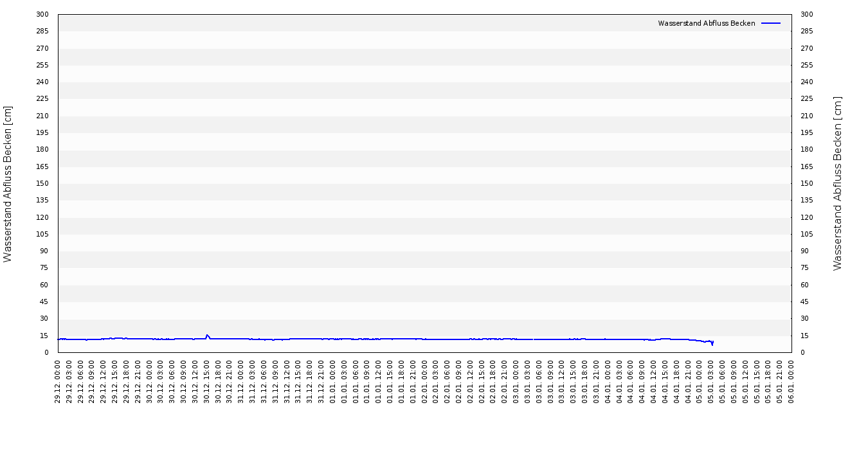This screenshot has width=868, height=450.
Task: Select the 'Wasserstand Abfluss Becken' legend text
Action: [706, 23]
